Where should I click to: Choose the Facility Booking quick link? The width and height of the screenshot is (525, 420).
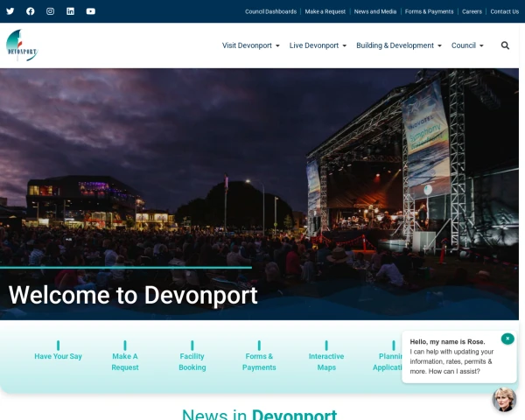[x=192, y=361]
